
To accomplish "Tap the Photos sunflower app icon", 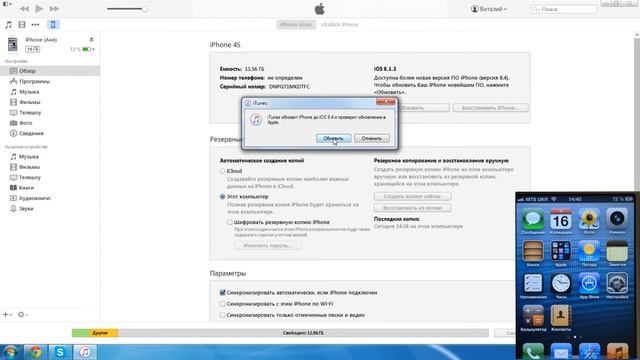I will [x=589, y=219].
